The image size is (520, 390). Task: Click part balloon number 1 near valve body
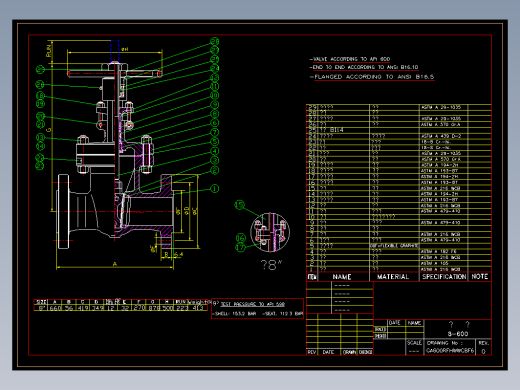pos(215,189)
